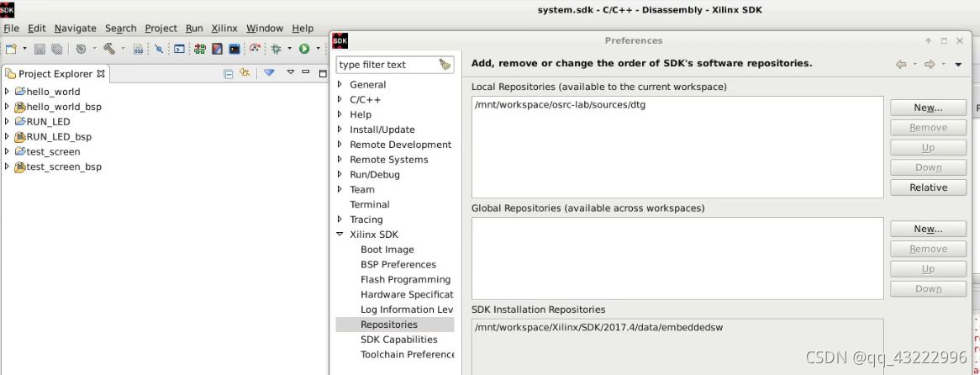Click the green Run icon
This screenshot has width=980, height=375.
coord(304,49)
